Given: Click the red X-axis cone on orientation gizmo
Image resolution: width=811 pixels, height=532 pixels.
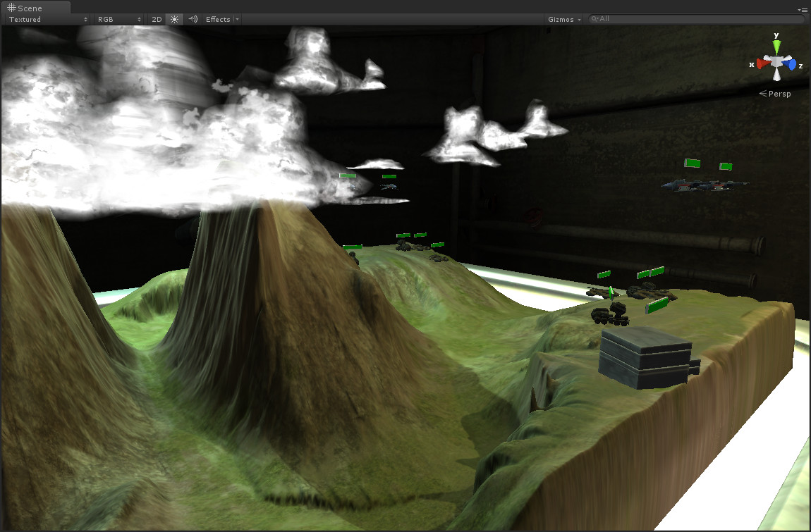Looking at the screenshot, I should pyautogui.click(x=760, y=64).
